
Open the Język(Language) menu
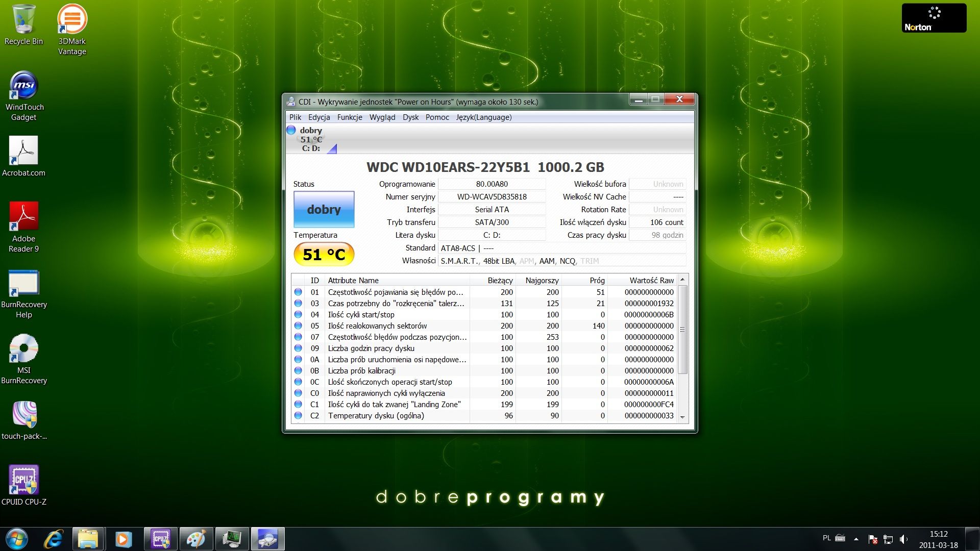tap(483, 117)
